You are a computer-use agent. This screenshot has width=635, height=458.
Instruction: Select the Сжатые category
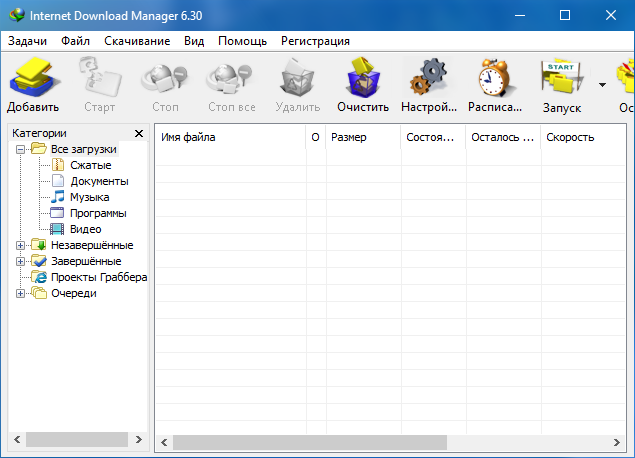tap(90, 165)
